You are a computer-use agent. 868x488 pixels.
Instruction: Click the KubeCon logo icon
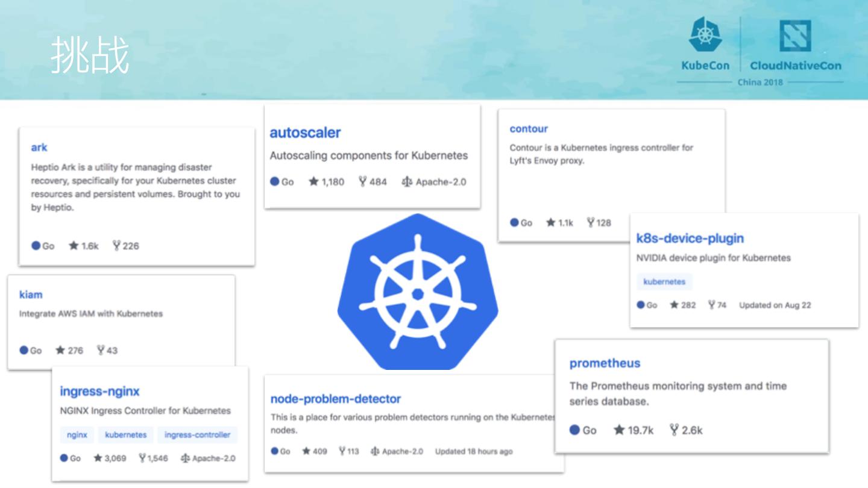click(x=705, y=35)
